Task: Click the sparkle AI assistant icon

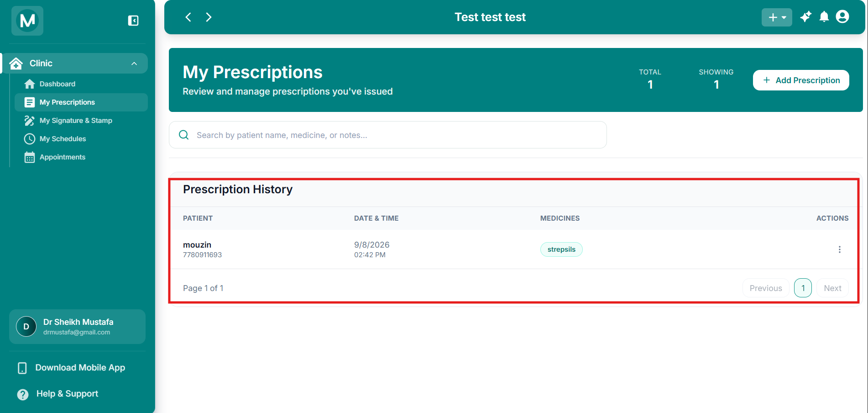Action: tap(806, 17)
